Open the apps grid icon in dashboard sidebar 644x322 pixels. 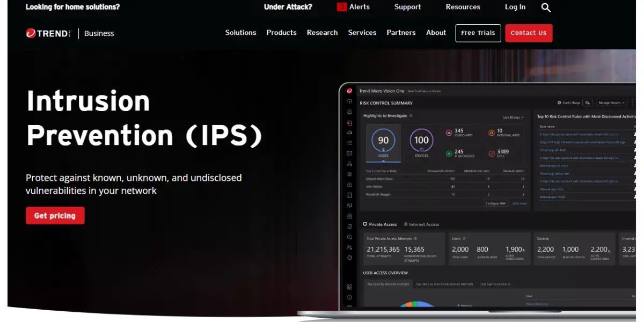[x=349, y=287]
